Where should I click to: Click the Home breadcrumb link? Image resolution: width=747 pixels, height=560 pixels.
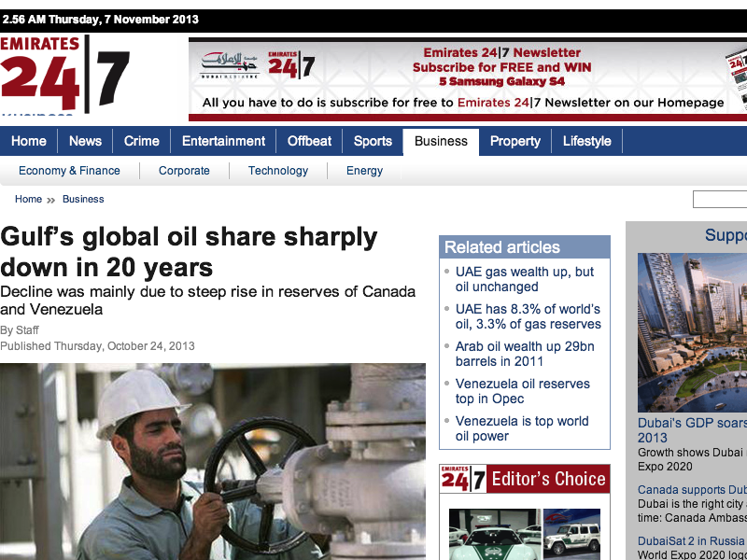(x=28, y=199)
